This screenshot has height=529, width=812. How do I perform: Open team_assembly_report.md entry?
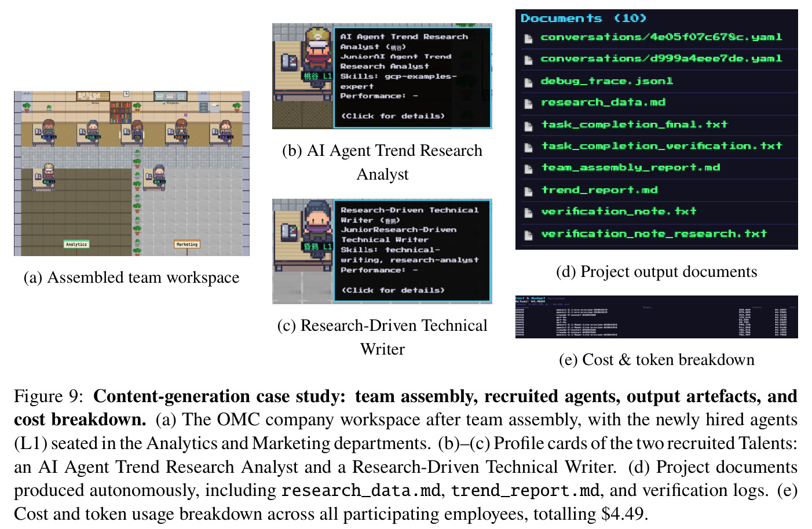[x=630, y=167]
